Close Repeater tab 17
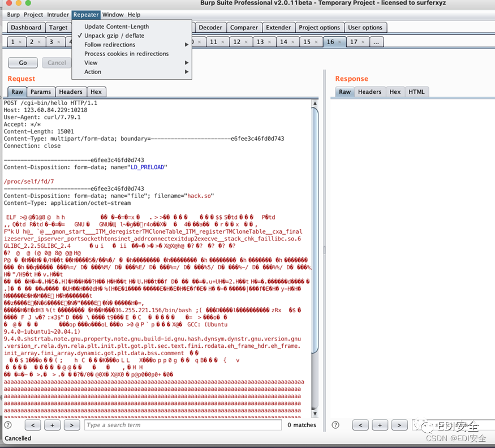Image resolution: width=495 pixels, height=448 pixels. pyautogui.click(x=363, y=42)
